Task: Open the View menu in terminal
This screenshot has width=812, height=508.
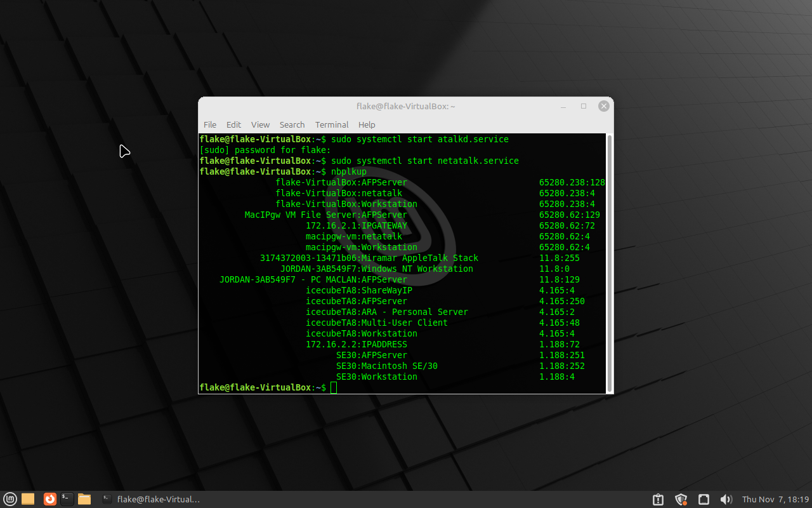Action: coord(260,124)
